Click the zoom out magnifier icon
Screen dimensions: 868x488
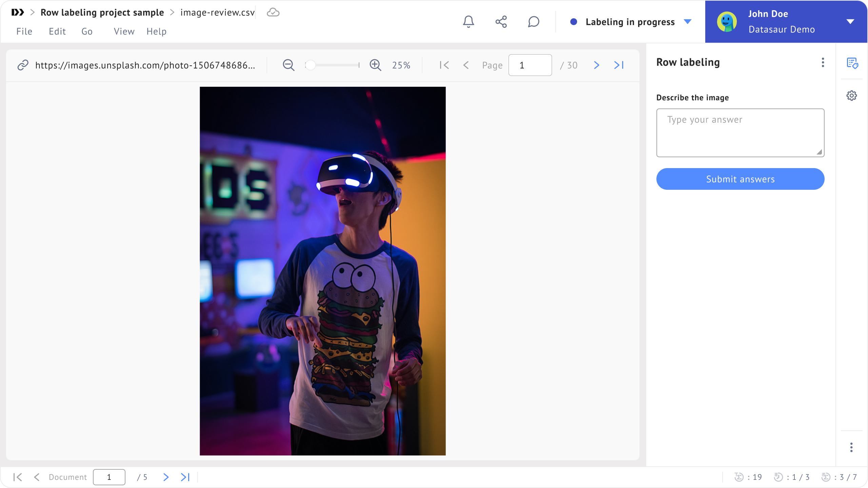(289, 65)
